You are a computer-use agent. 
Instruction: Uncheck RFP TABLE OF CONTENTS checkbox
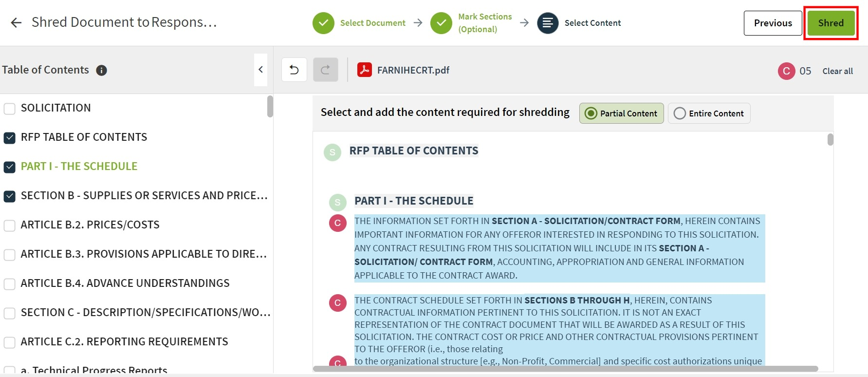10,138
